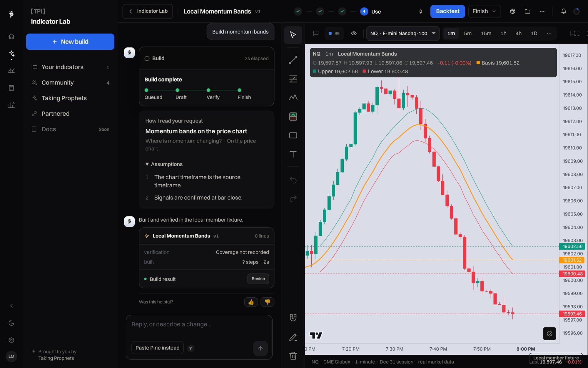Start a New build
588x368 pixels.
(70, 42)
